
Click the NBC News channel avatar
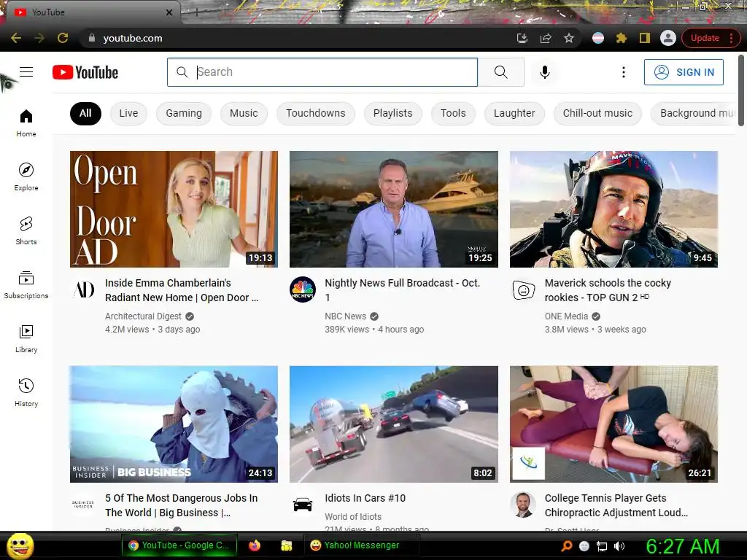coord(303,289)
